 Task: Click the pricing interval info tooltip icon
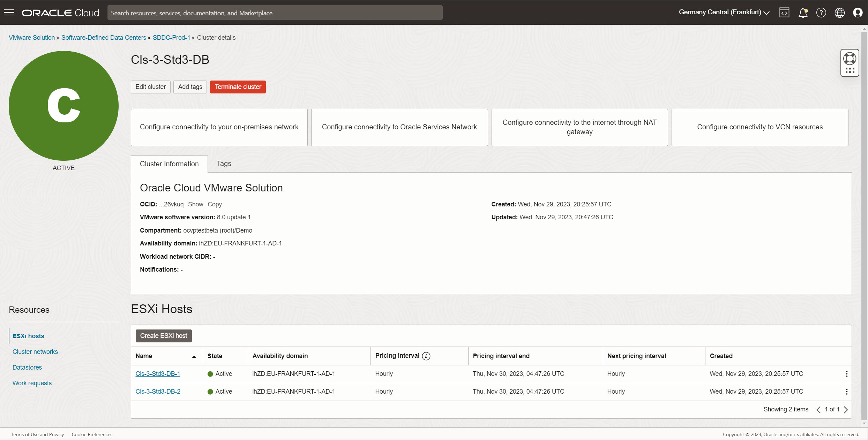pos(426,356)
